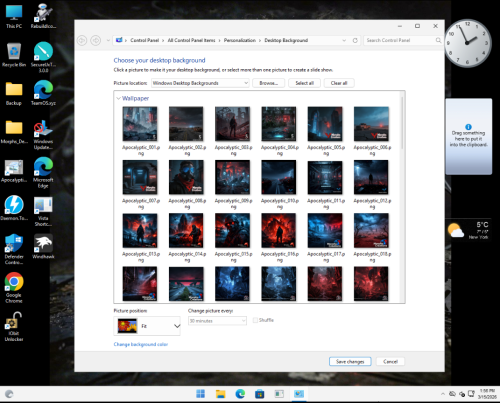The height and width of the screenshot is (403, 500).
Task: Select the Vista Shortcut desktop icon
Action: click(43, 211)
